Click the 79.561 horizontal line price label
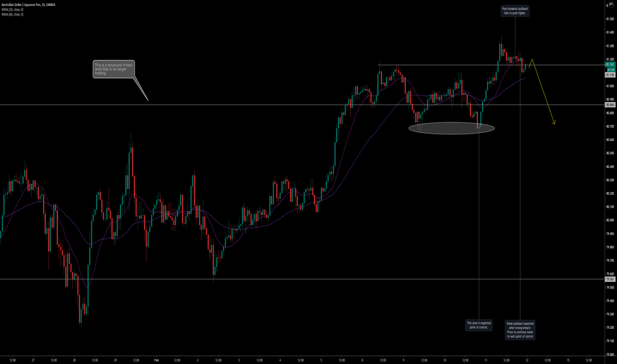This screenshot has height=364, width=617. tap(610, 279)
